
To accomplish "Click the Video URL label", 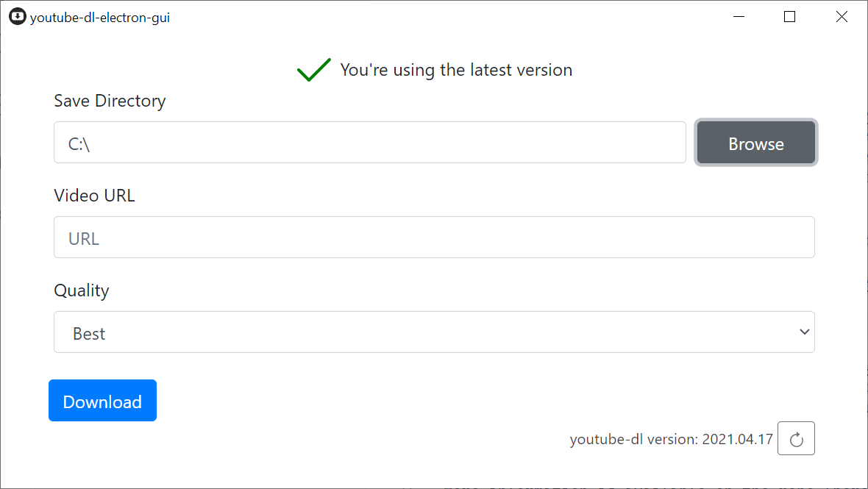I will pyautogui.click(x=94, y=195).
